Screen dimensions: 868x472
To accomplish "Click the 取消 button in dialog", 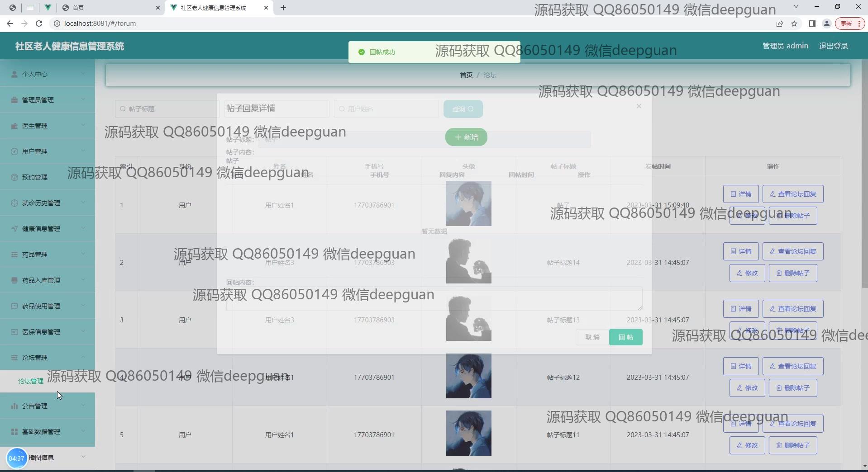I will pos(592,337).
